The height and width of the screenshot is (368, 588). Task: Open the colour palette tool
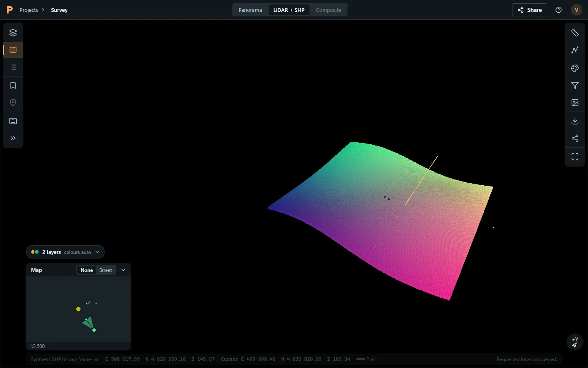coord(575,68)
